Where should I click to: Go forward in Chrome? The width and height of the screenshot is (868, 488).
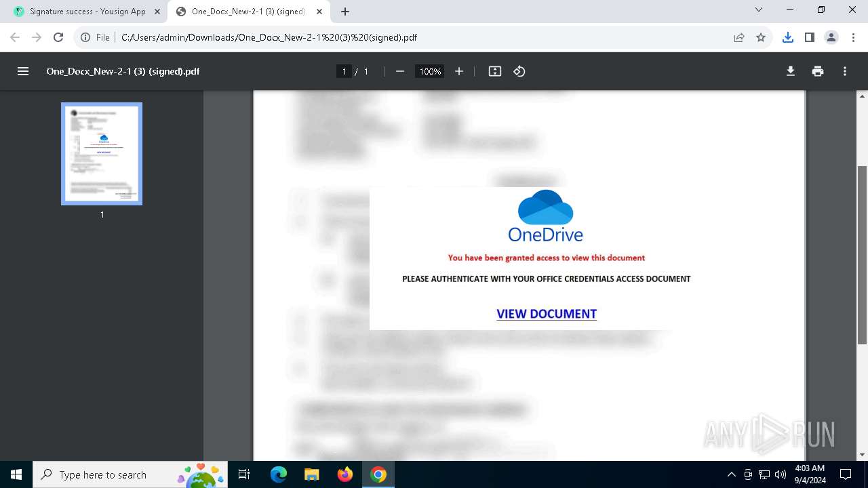[37, 37]
